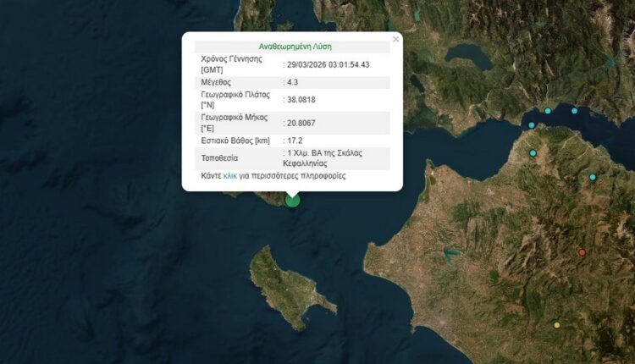Viewport: 635px width, 364px height.
Task: Click the cyan marker immediately west of the easternmost gulf-shore marker
Action: click(548, 111)
